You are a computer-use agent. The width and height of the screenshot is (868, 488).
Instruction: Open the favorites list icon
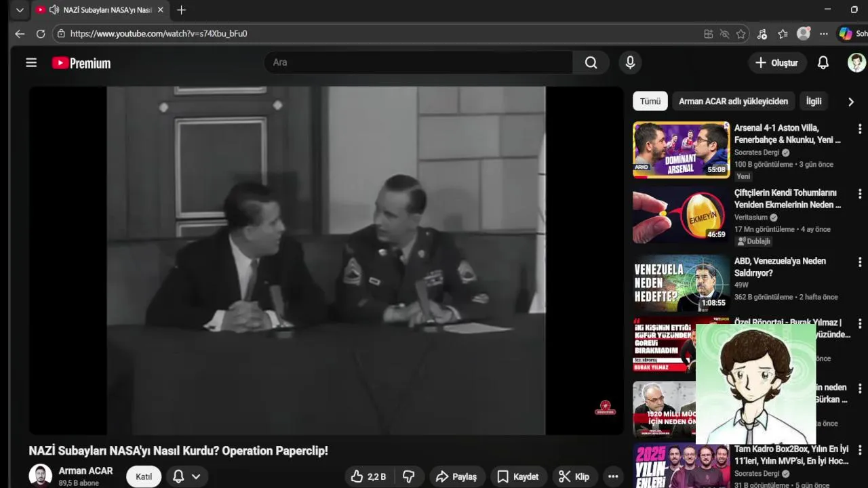click(x=783, y=34)
